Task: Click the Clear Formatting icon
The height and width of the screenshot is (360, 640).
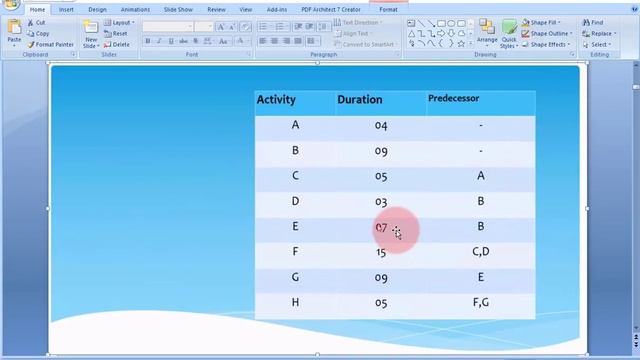Action: tap(245, 27)
